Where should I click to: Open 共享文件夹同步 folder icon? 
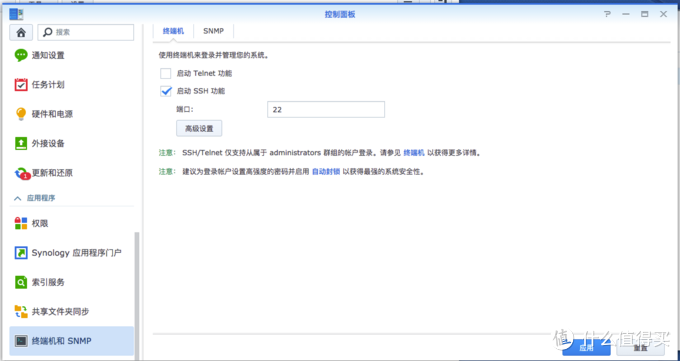21,312
